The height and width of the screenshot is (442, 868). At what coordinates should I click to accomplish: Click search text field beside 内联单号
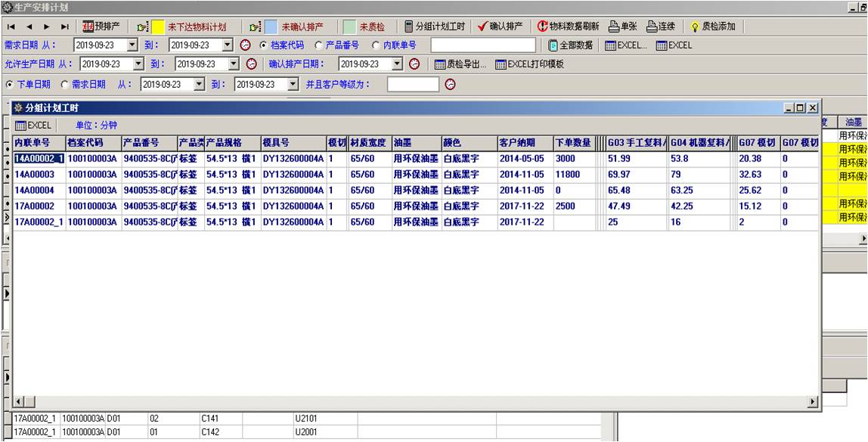pos(483,45)
